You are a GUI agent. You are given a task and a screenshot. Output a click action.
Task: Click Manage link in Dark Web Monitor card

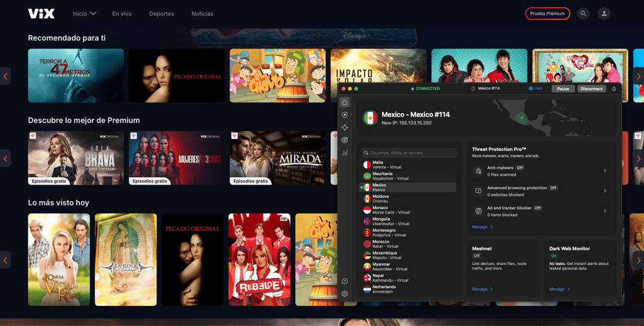[x=559, y=289]
